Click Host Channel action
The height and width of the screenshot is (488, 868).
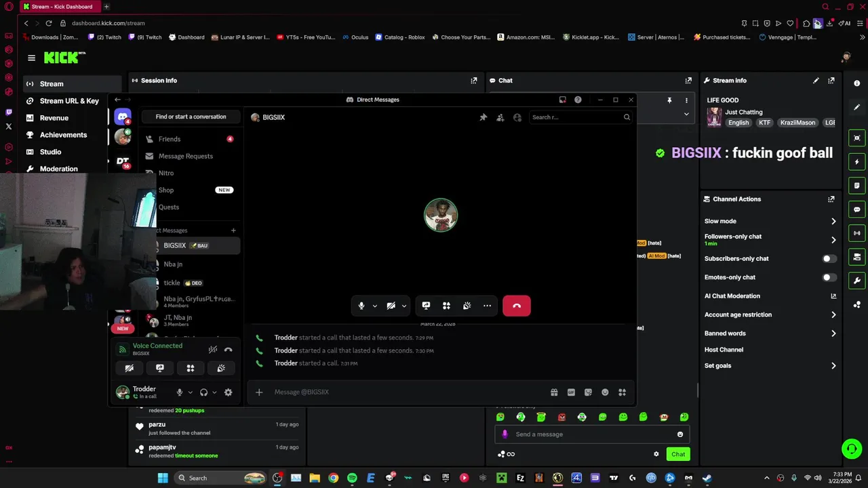[x=724, y=350]
